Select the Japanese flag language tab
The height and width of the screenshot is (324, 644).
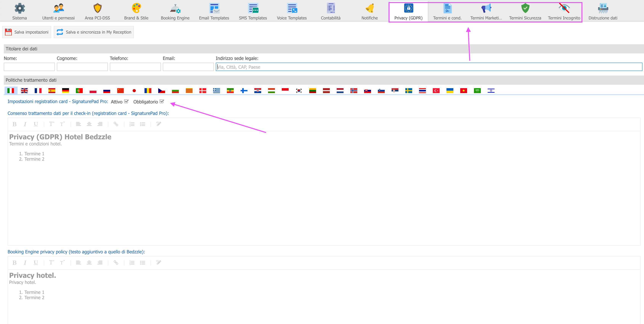[x=134, y=91]
